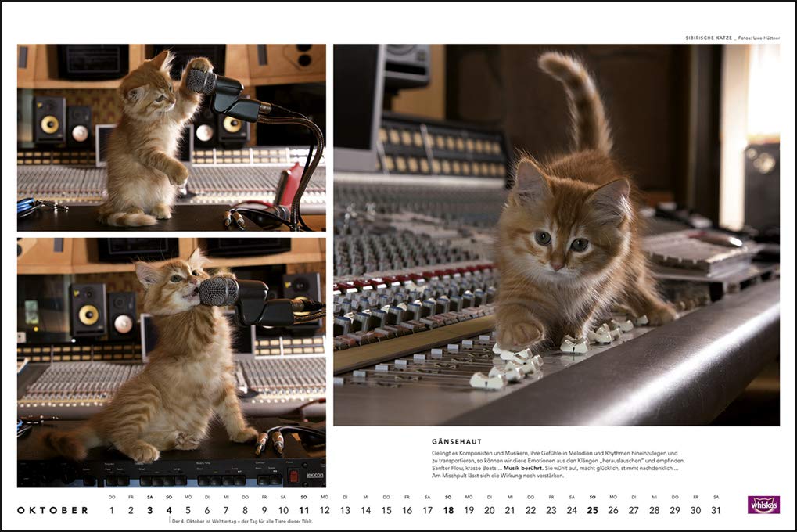This screenshot has height=532, width=797.
Task: Click the bold 'Musik berührt.' phrase
Action: [x=523, y=467]
